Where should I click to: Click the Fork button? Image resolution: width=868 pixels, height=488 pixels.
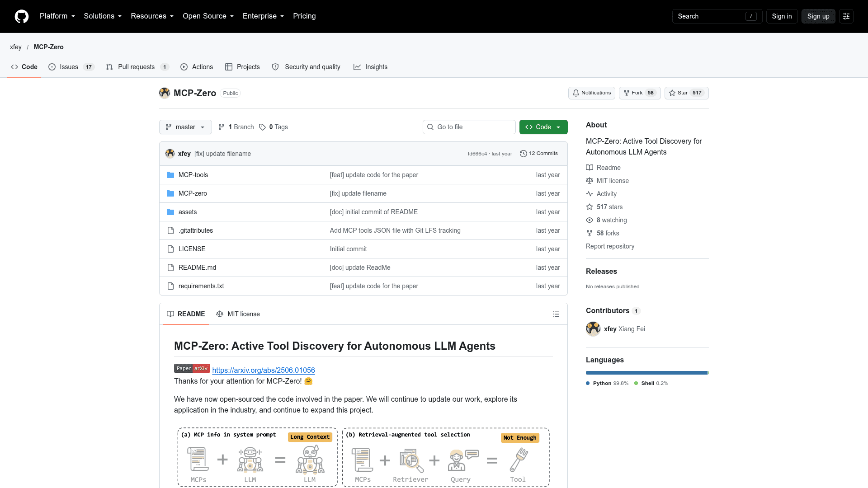coord(640,93)
